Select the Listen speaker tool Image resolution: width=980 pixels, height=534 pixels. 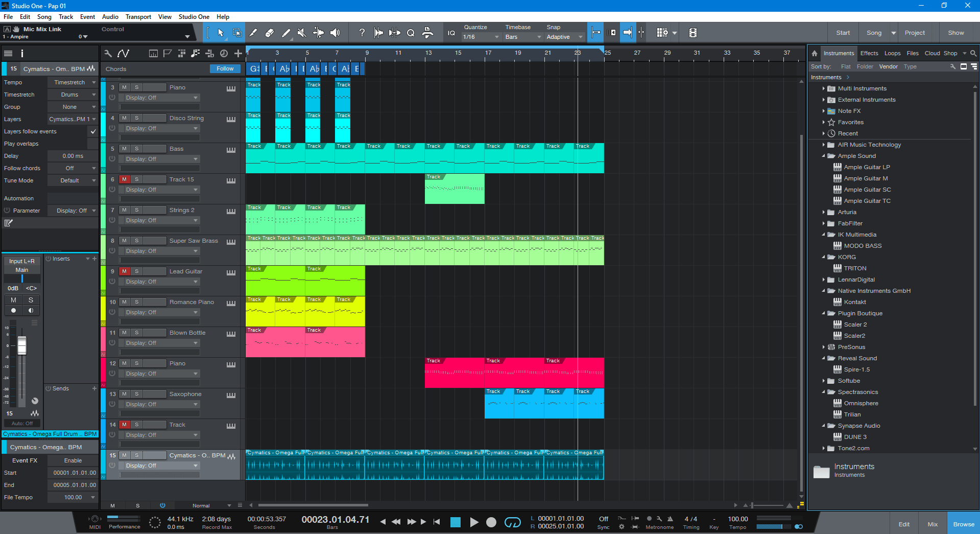335,33
